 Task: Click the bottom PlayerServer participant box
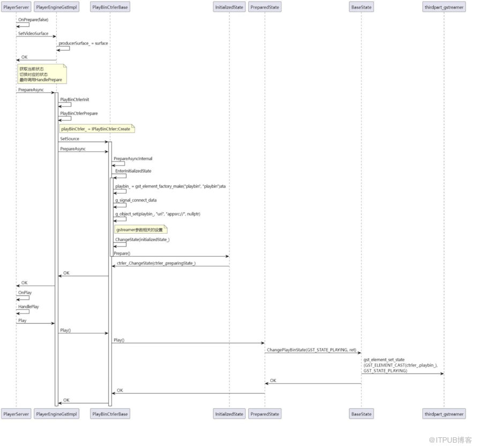click(x=16, y=414)
